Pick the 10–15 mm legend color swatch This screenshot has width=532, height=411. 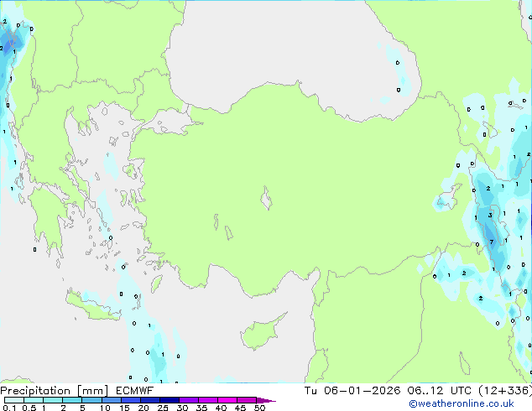pyautogui.click(x=111, y=400)
